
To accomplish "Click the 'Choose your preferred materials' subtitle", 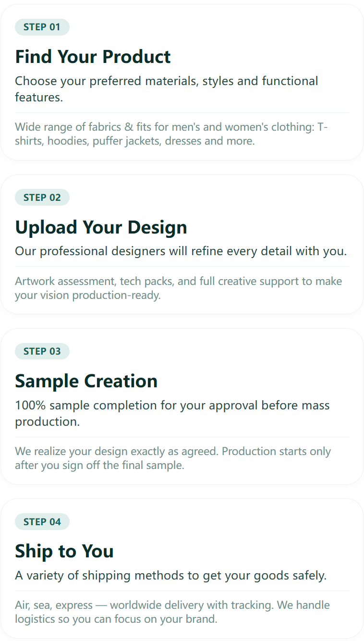I will [x=167, y=89].
